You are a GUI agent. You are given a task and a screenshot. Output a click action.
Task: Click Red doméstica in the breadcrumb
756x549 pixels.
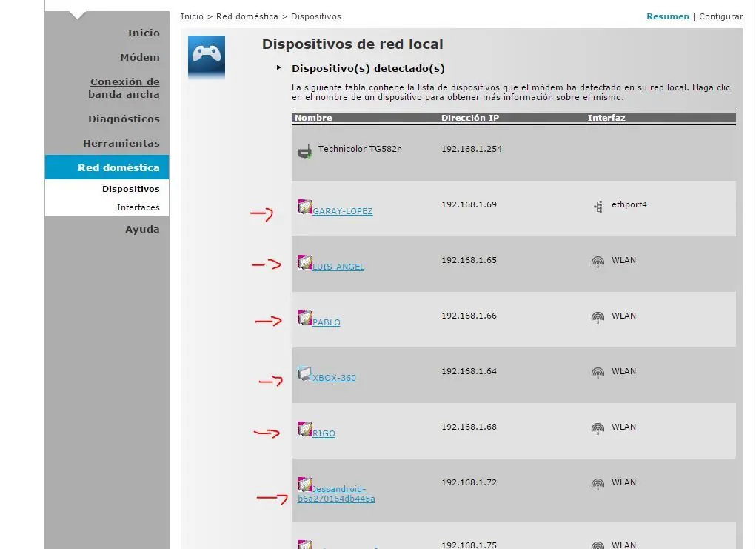247,16
